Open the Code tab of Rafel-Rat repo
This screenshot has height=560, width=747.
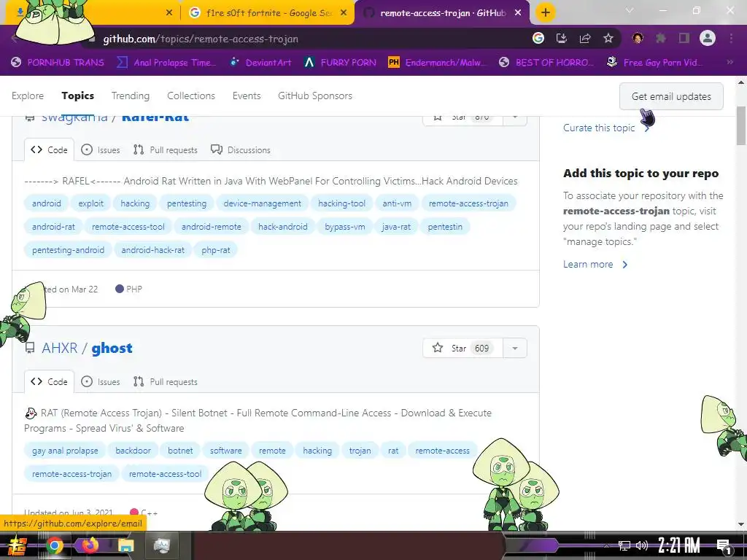coord(49,150)
